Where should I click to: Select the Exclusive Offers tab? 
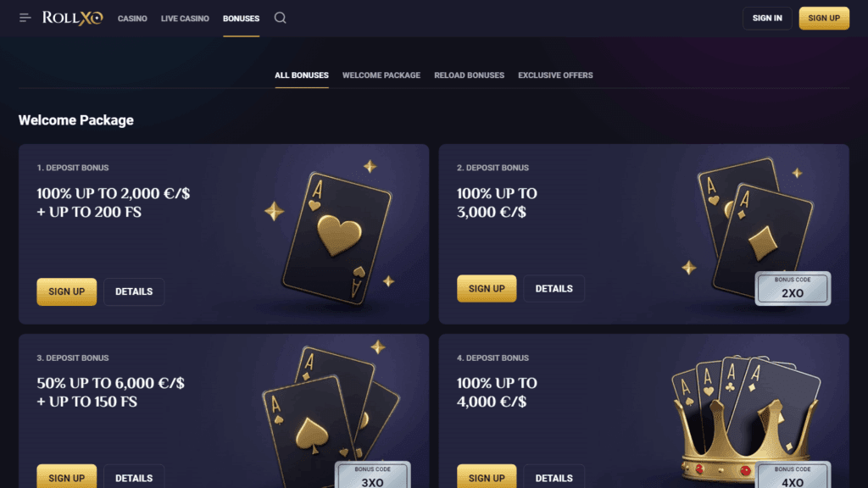click(x=555, y=75)
